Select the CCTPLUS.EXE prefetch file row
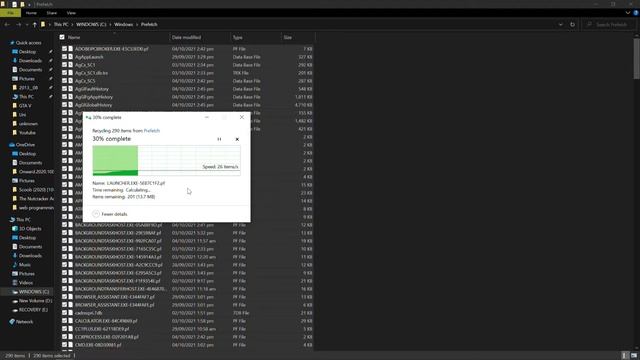The height and width of the screenshot is (360, 640). (187, 329)
